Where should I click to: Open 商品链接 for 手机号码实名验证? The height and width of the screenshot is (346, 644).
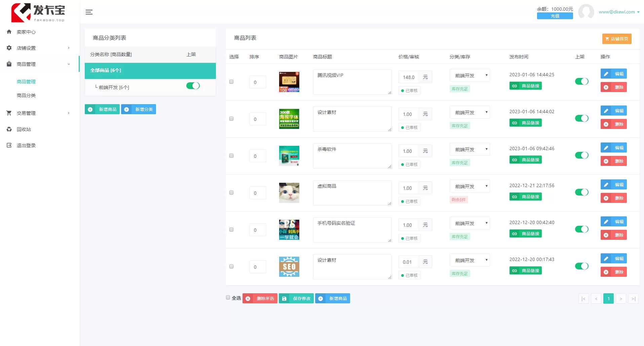pyautogui.click(x=525, y=233)
